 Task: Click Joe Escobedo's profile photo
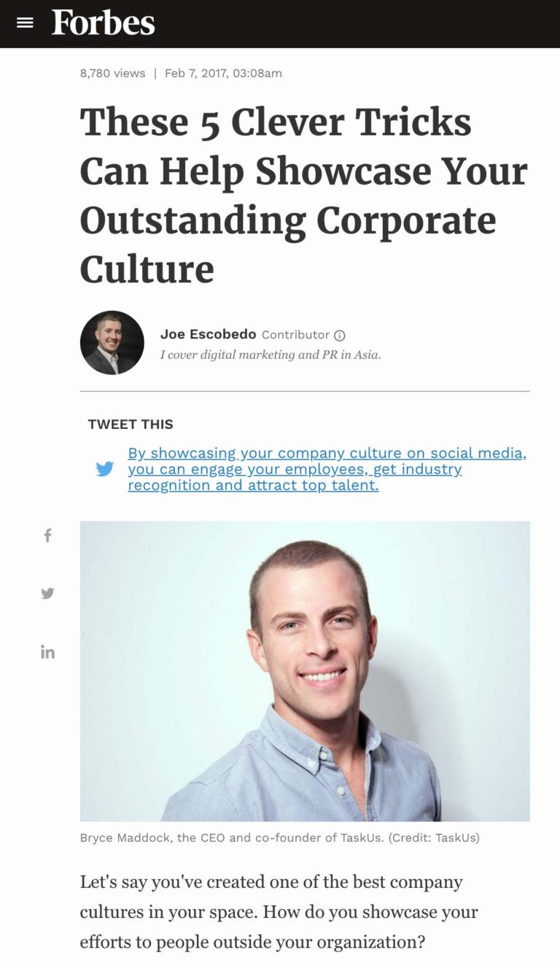(x=112, y=343)
